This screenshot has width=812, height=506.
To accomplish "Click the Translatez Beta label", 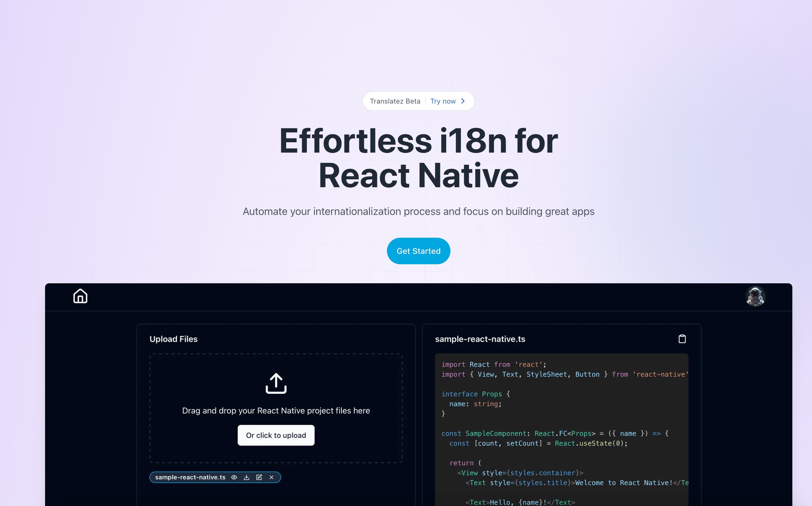I will click(395, 101).
